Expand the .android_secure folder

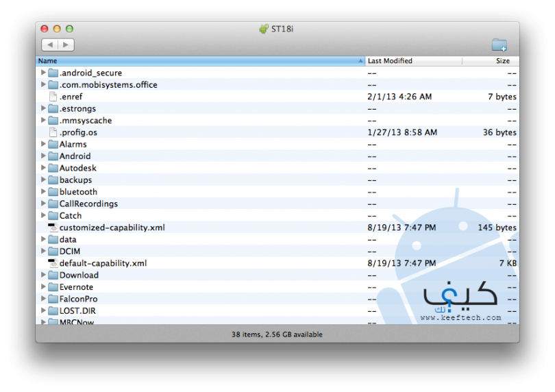(43, 73)
